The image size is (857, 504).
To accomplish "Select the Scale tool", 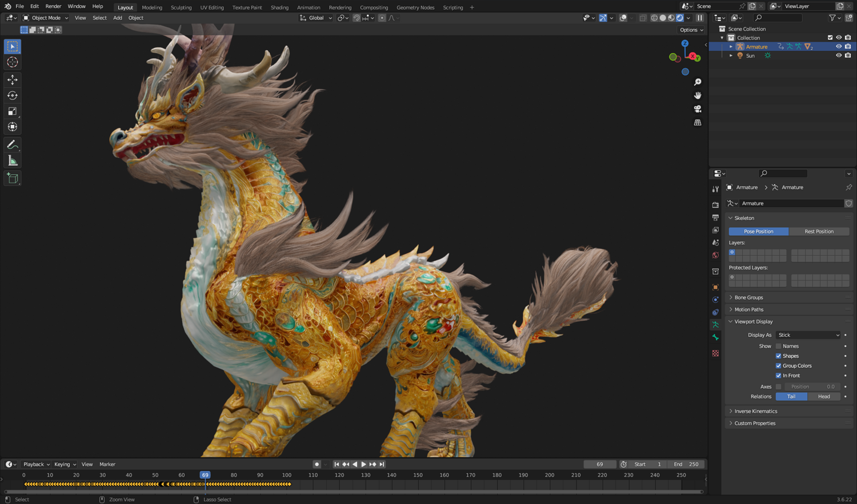I will (13, 111).
